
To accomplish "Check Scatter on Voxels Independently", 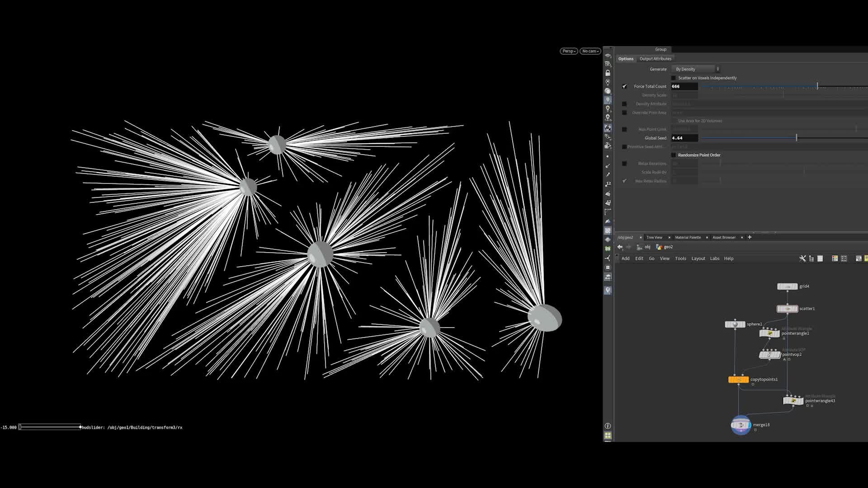I will 673,78.
